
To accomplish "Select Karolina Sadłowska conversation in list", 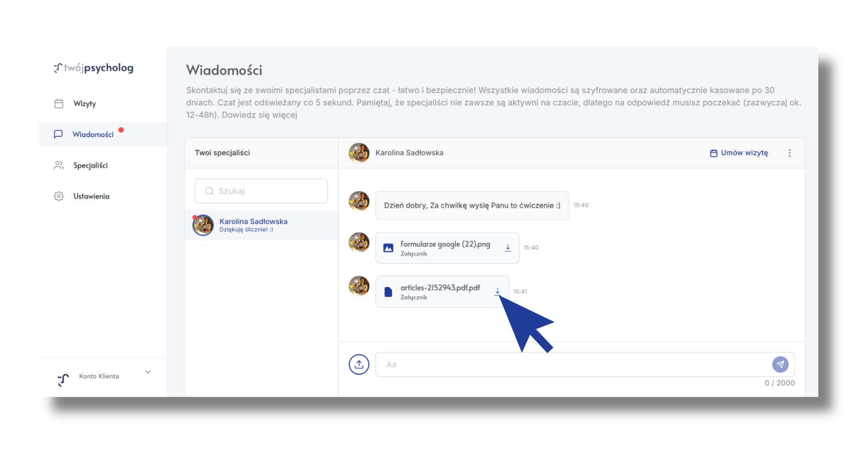I will pos(261,225).
